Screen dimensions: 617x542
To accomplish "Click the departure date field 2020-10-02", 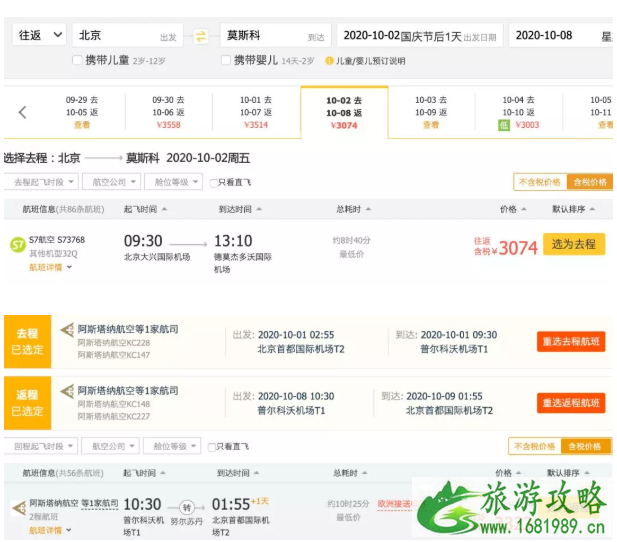I will point(420,35).
